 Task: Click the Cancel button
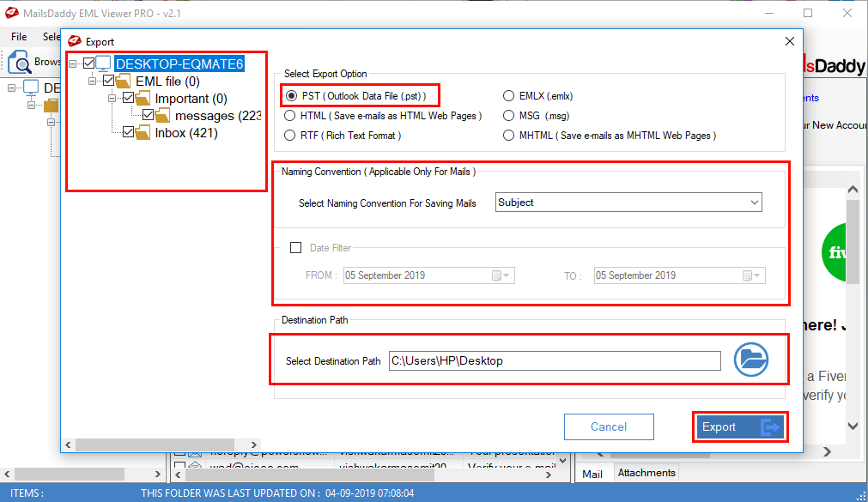click(x=609, y=426)
